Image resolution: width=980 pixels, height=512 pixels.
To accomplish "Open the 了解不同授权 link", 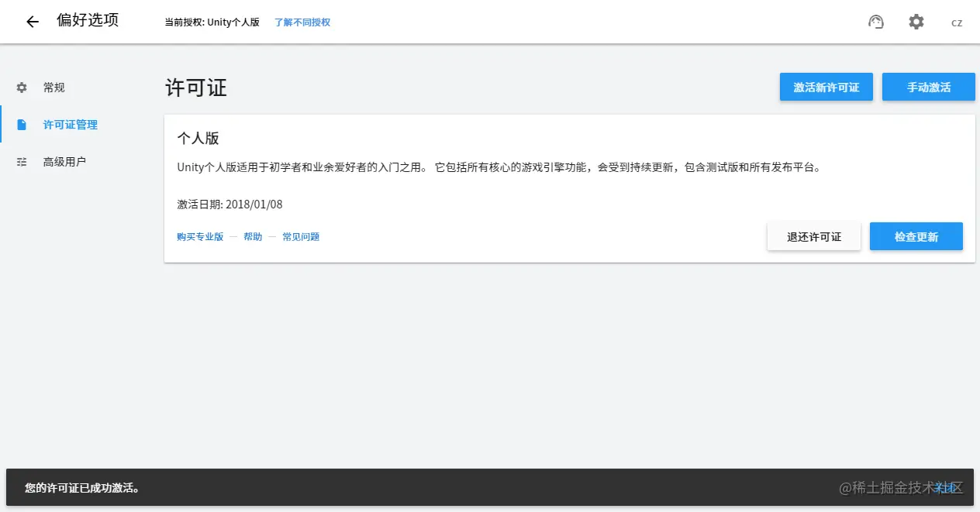I will [302, 22].
